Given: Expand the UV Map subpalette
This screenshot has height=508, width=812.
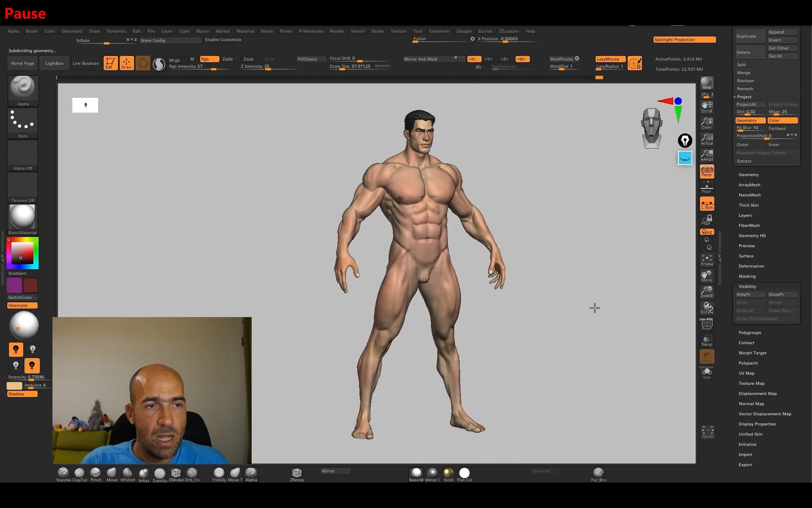Looking at the screenshot, I should pos(746,373).
